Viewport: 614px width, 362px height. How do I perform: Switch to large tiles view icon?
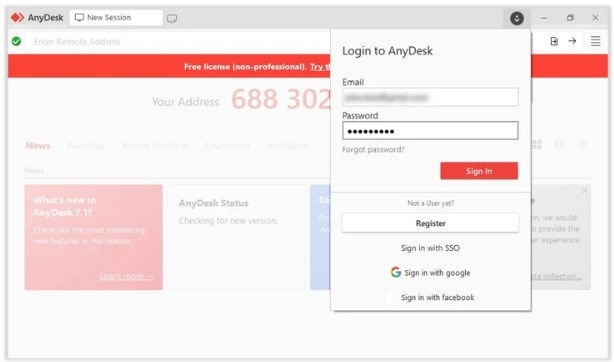point(536,145)
